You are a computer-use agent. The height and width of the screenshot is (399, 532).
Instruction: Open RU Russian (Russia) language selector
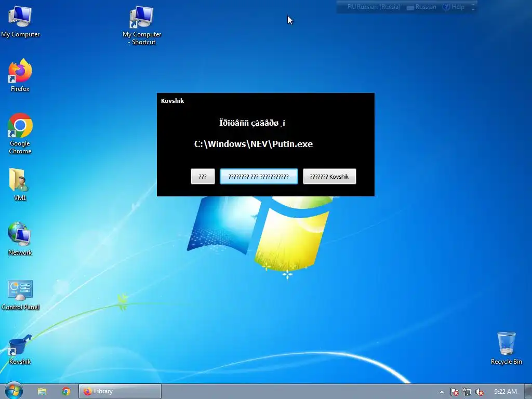tap(374, 7)
